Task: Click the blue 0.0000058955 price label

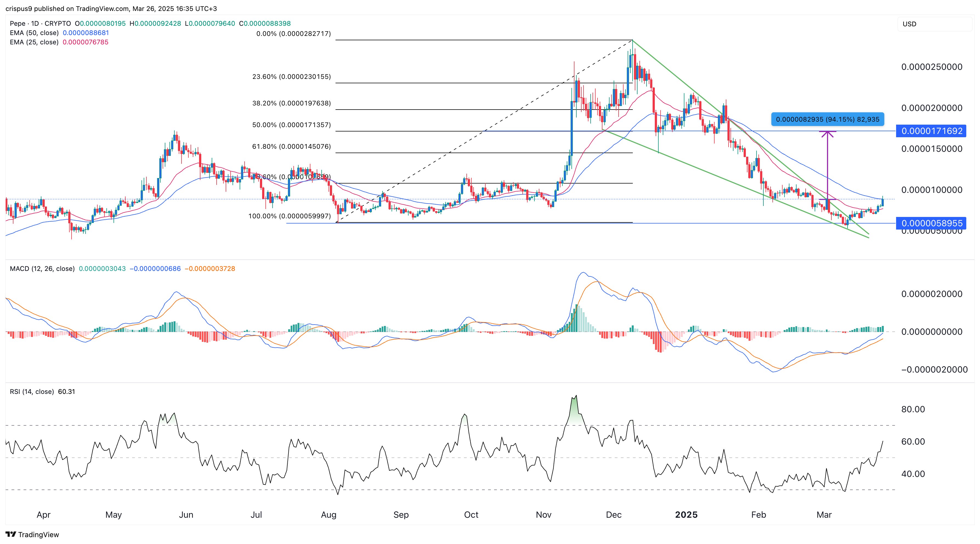Action: (x=932, y=223)
